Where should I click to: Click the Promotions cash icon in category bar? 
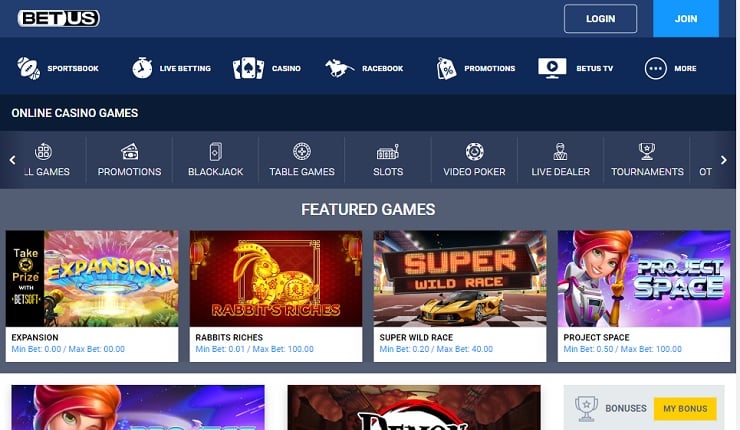[129, 152]
